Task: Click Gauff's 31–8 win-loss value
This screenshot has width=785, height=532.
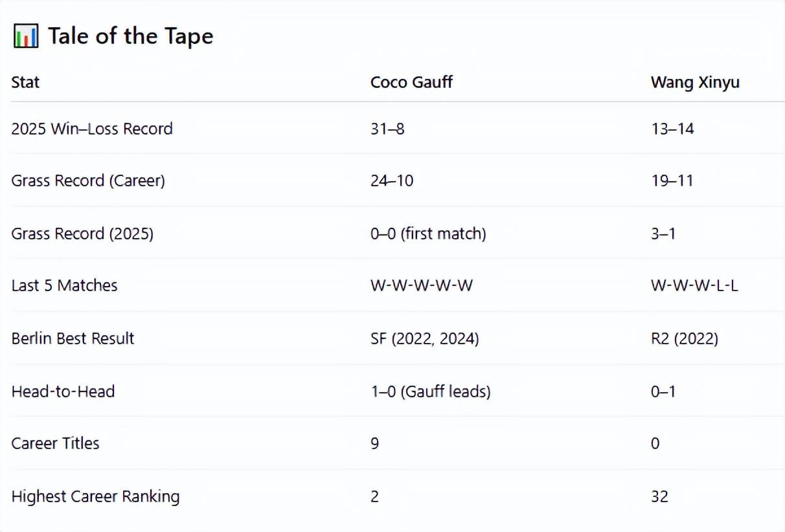Action: coord(387,129)
